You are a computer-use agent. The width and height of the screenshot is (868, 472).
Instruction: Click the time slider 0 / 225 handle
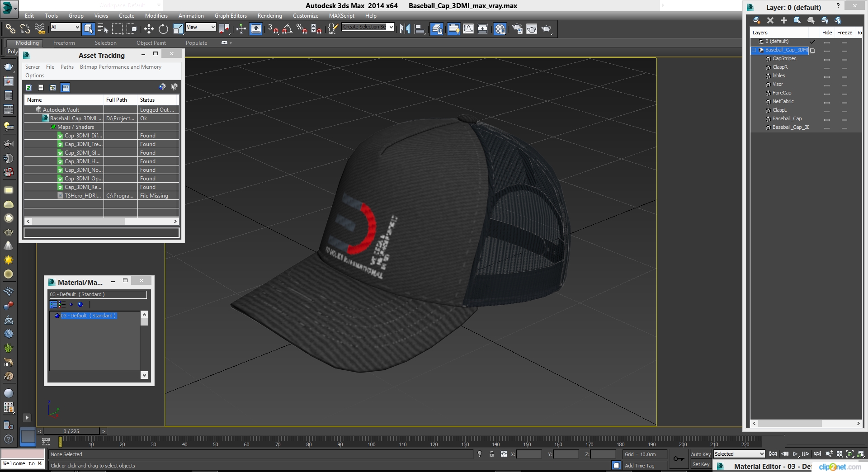71,431
